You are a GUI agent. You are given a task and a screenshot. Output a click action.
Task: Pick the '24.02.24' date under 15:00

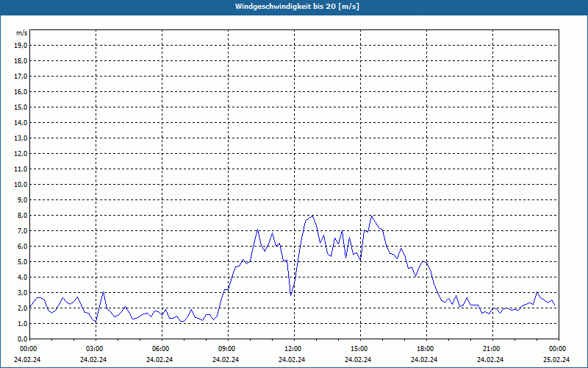[358, 359]
